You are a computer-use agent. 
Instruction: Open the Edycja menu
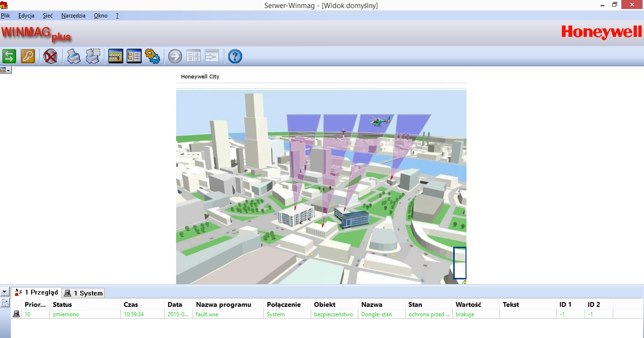pyautogui.click(x=26, y=16)
